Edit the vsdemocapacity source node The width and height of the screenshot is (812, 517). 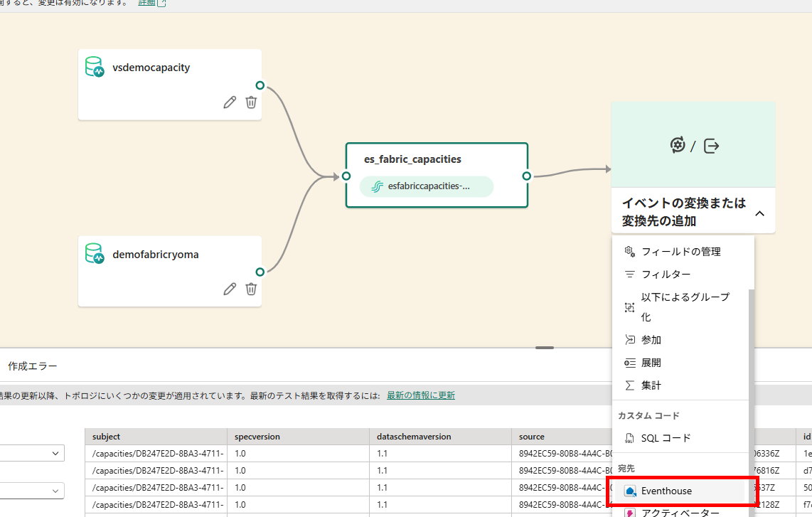click(230, 102)
